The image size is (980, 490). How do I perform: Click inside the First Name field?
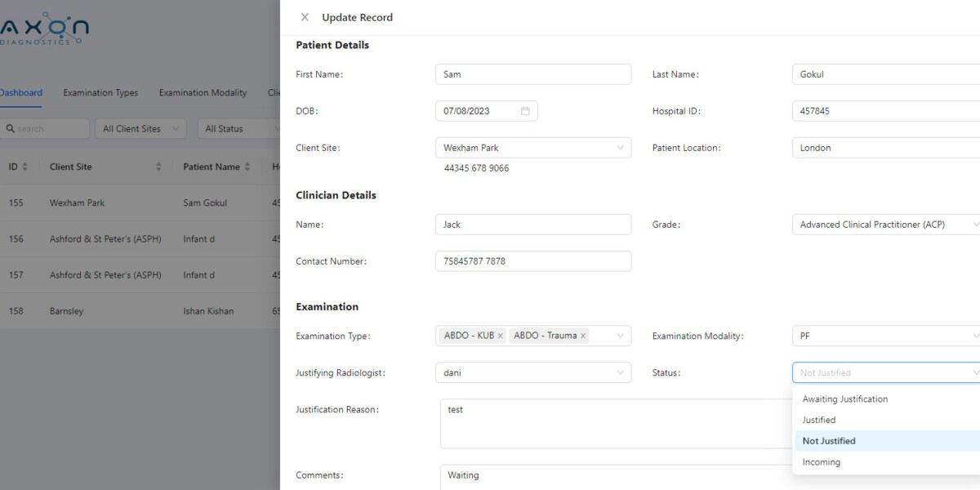click(x=533, y=73)
